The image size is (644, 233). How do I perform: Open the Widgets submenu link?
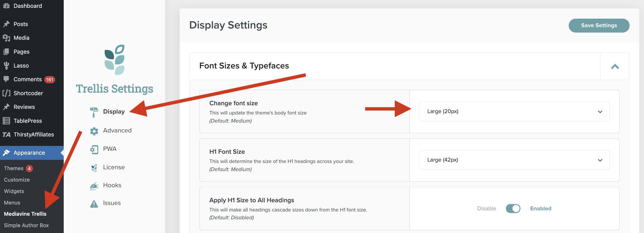14,191
